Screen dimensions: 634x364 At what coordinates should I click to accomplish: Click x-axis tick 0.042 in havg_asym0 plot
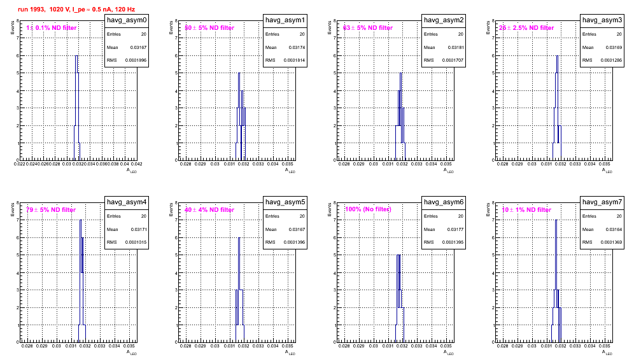point(136,164)
